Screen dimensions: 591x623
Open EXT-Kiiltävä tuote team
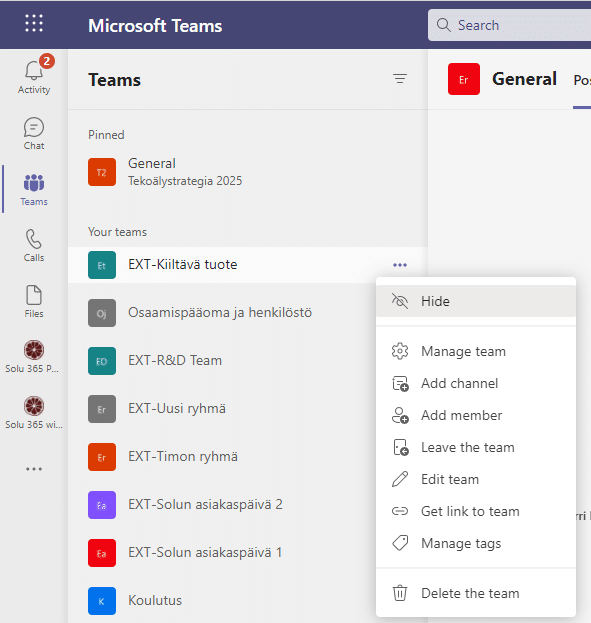tap(248, 265)
